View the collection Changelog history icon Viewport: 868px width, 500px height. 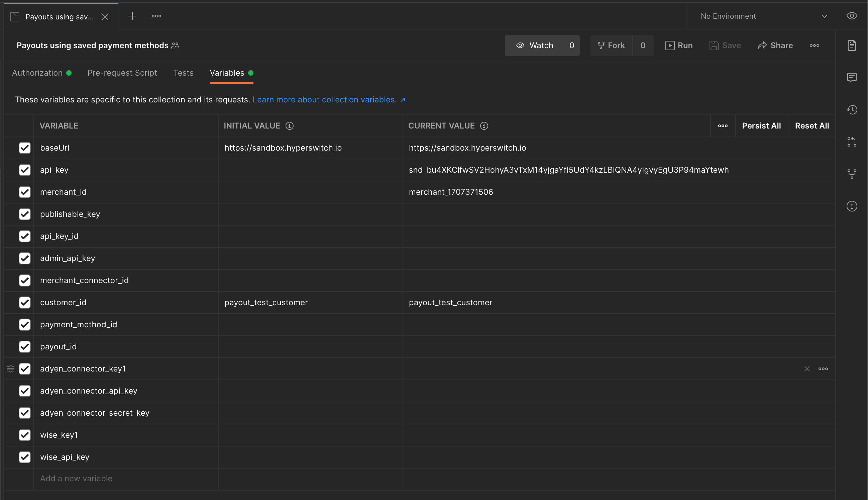(852, 109)
